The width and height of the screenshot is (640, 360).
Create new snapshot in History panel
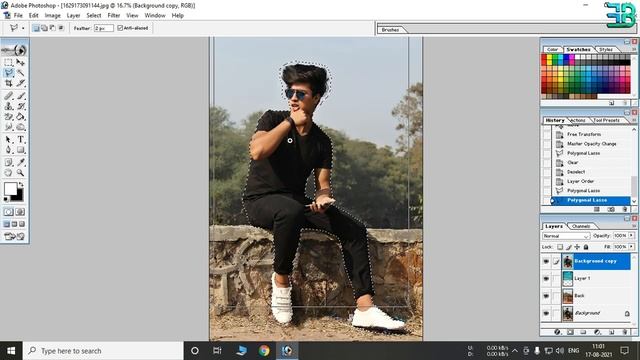[611, 209]
